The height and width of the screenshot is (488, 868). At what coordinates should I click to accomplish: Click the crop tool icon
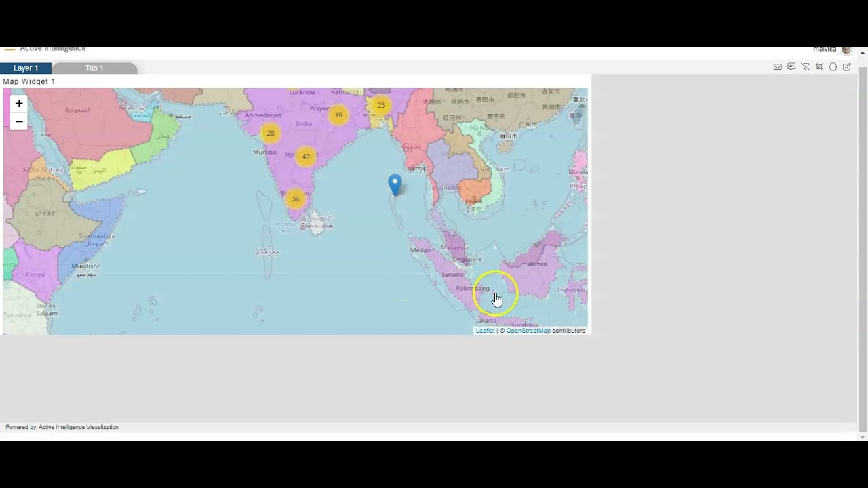[x=819, y=67]
